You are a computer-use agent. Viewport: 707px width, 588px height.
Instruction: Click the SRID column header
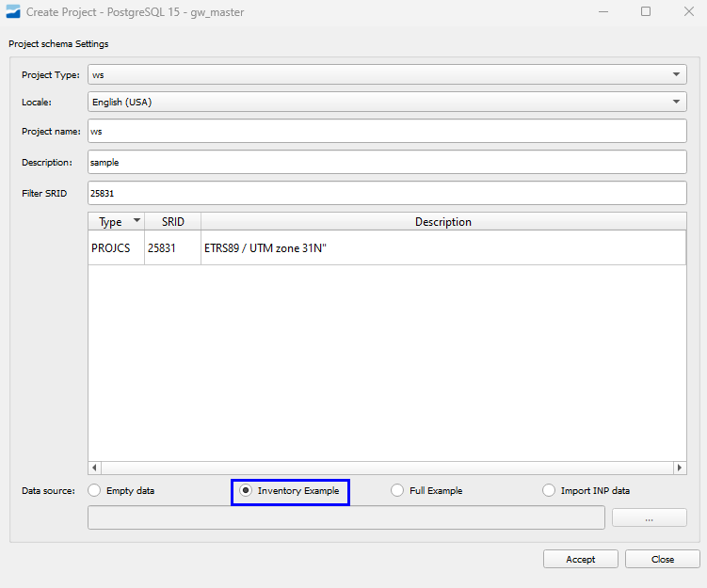click(x=172, y=222)
